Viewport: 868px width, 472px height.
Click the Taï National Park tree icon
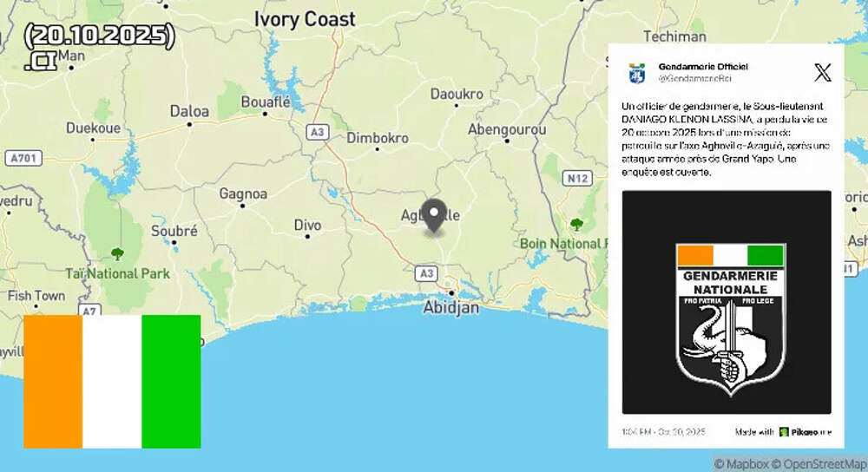point(118,253)
